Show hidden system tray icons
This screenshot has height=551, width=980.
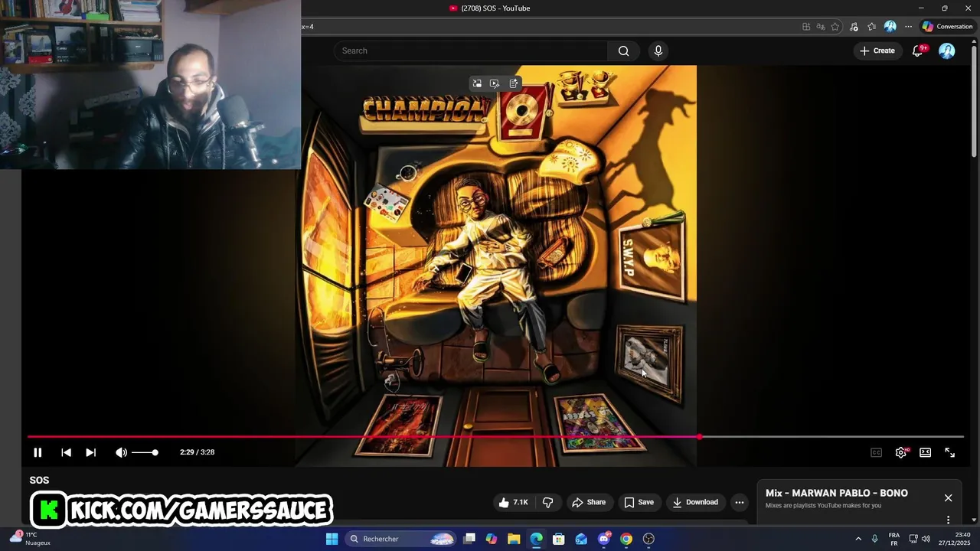(858, 539)
